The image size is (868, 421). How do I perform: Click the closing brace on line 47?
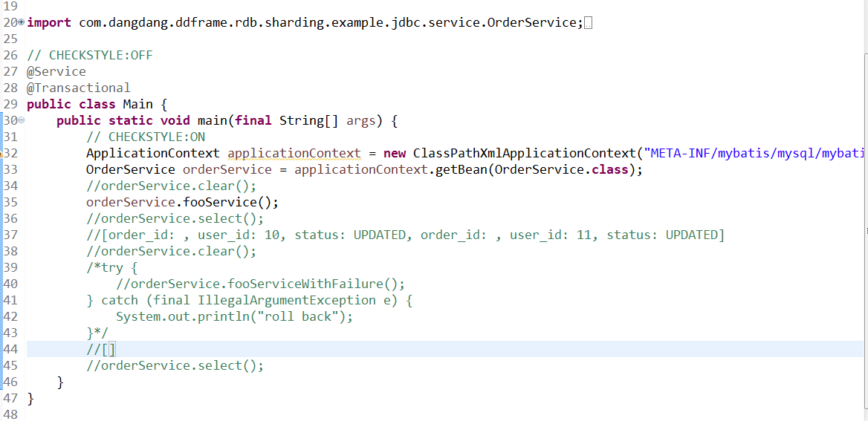(x=30, y=398)
